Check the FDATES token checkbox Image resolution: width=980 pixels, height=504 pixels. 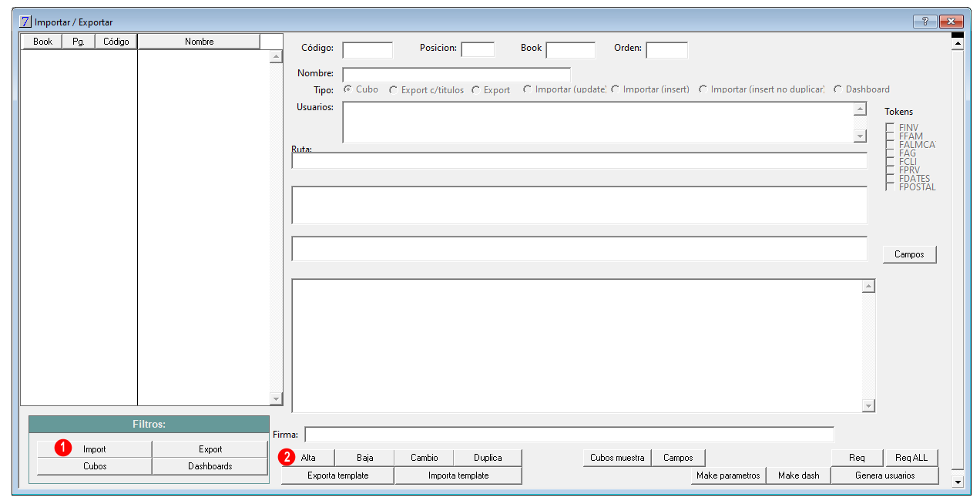click(x=890, y=179)
